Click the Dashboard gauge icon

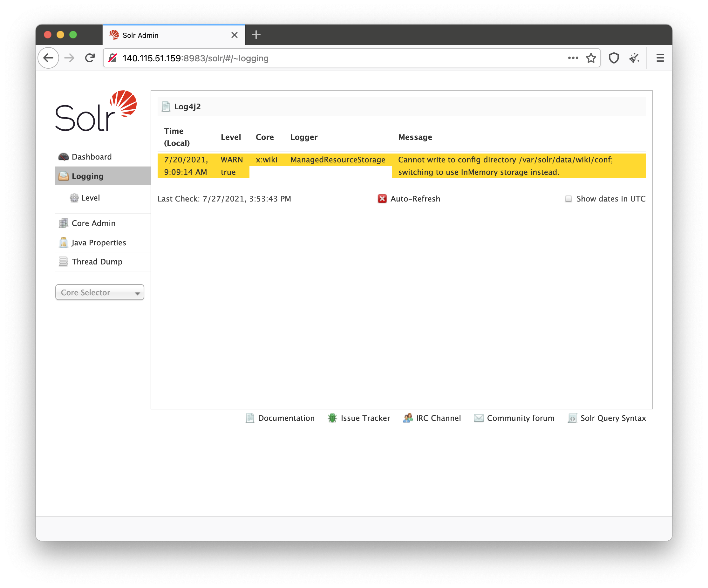(x=63, y=157)
